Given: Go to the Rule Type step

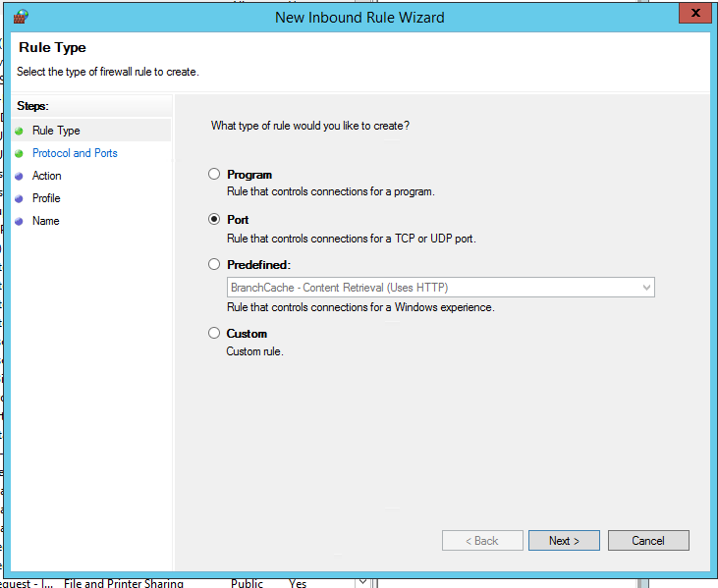Looking at the screenshot, I should click(56, 131).
